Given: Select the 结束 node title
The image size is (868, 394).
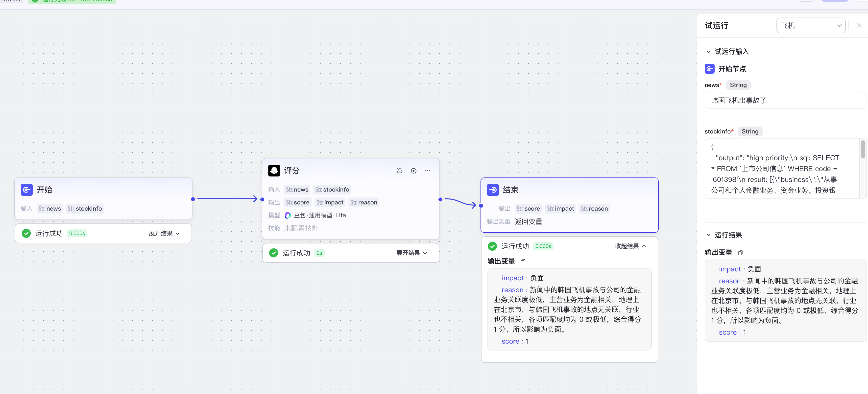Looking at the screenshot, I should click(x=510, y=190).
